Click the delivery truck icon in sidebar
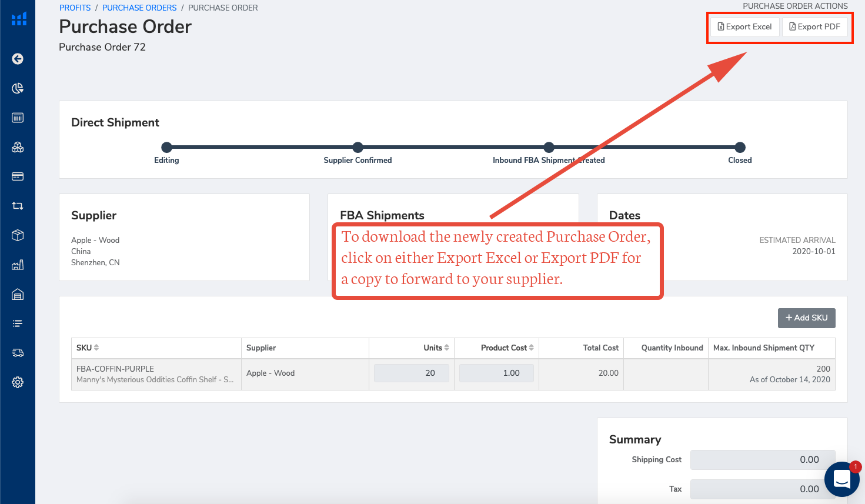Screen dimensions: 865x504 tap(18, 353)
